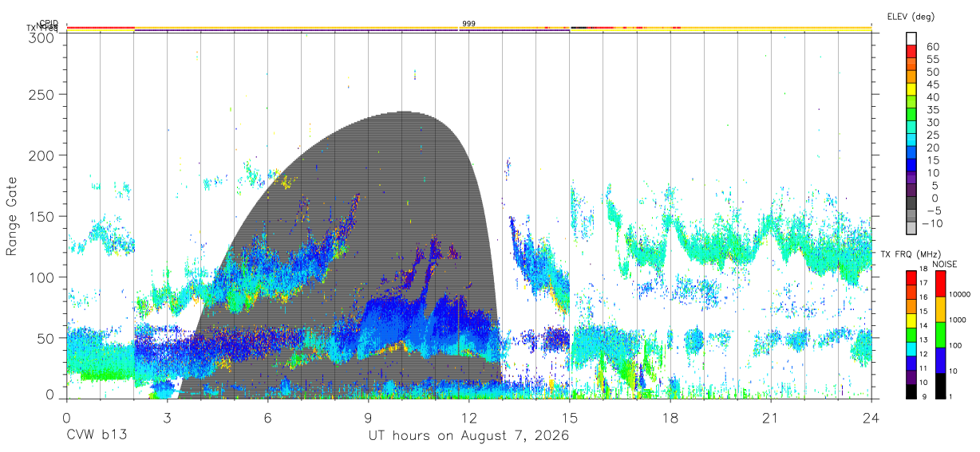Click the 'ELEV (deg)' color scale title
The image size is (980, 452).
911,16
